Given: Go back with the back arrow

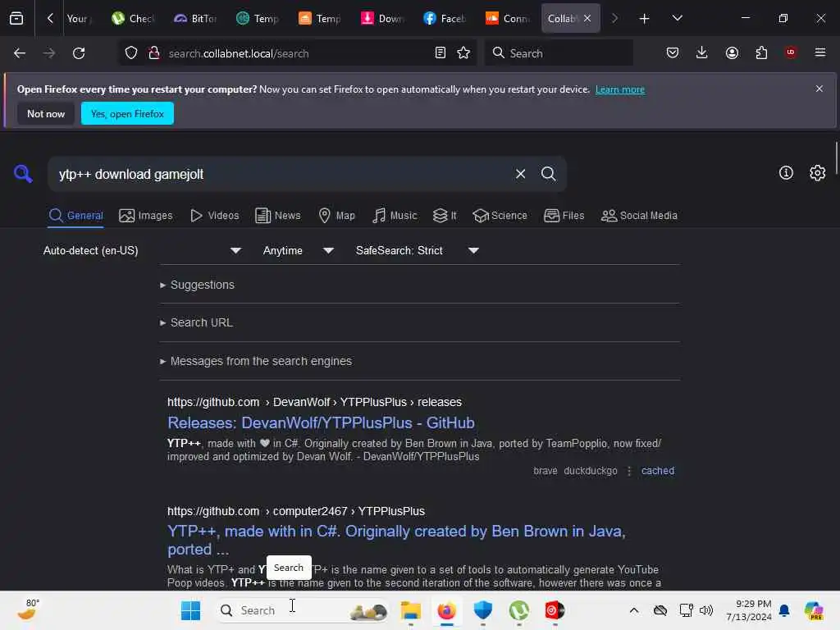Looking at the screenshot, I should pyautogui.click(x=20, y=53).
